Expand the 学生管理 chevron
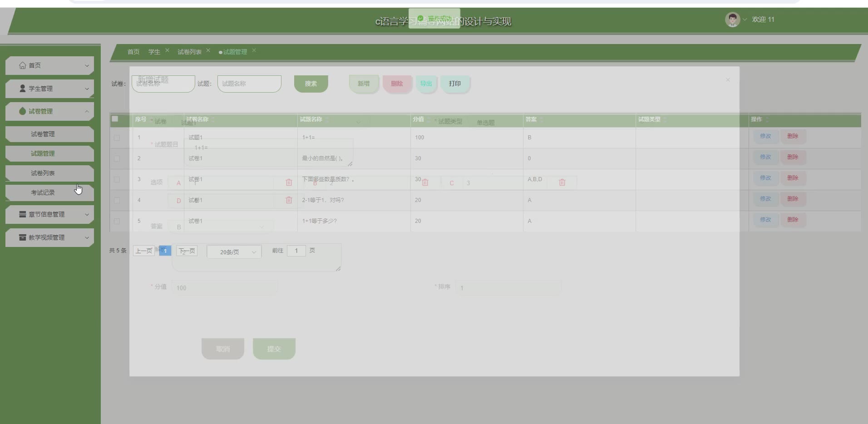This screenshot has width=868, height=424. tap(87, 89)
